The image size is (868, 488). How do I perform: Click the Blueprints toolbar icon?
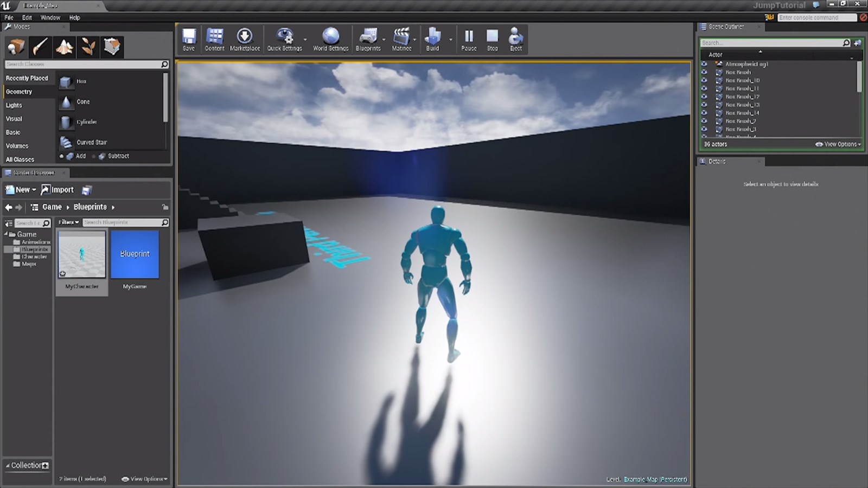(x=368, y=40)
